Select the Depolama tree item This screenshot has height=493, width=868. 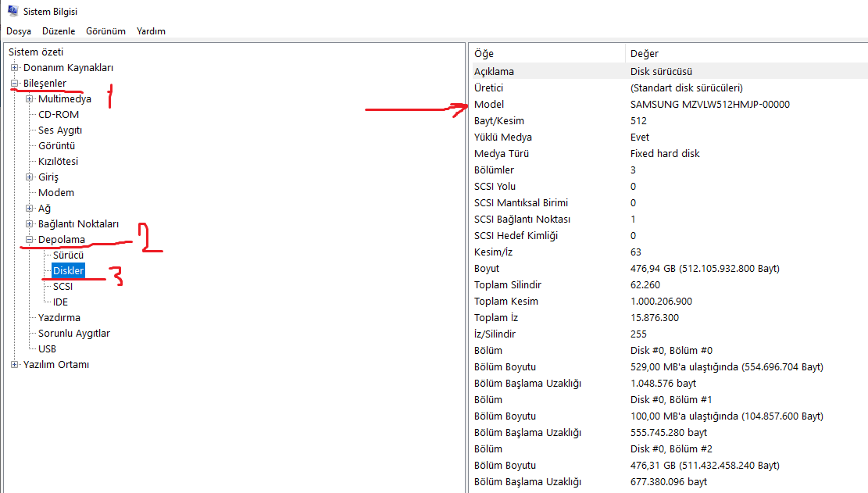click(62, 240)
